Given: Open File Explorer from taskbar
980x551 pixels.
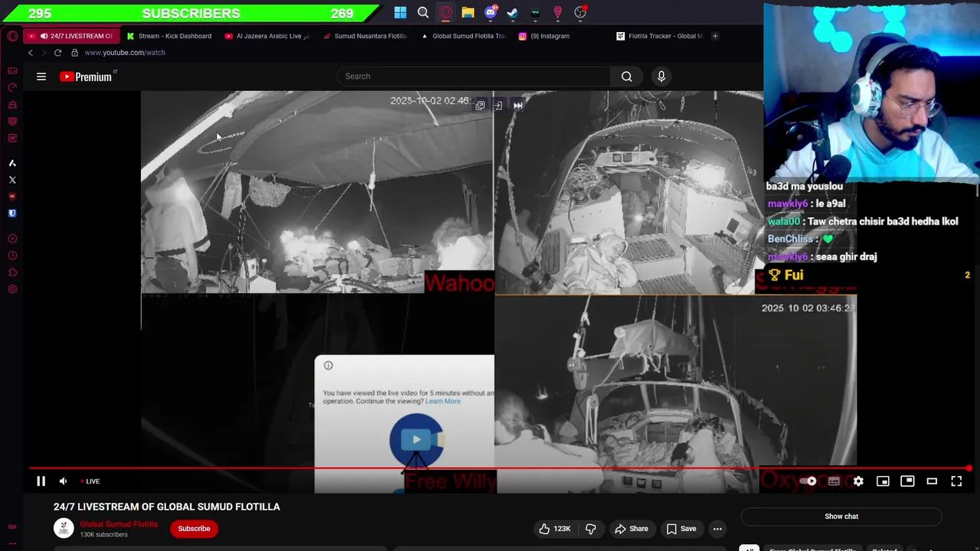Looking at the screenshot, I should pyautogui.click(x=468, y=12).
